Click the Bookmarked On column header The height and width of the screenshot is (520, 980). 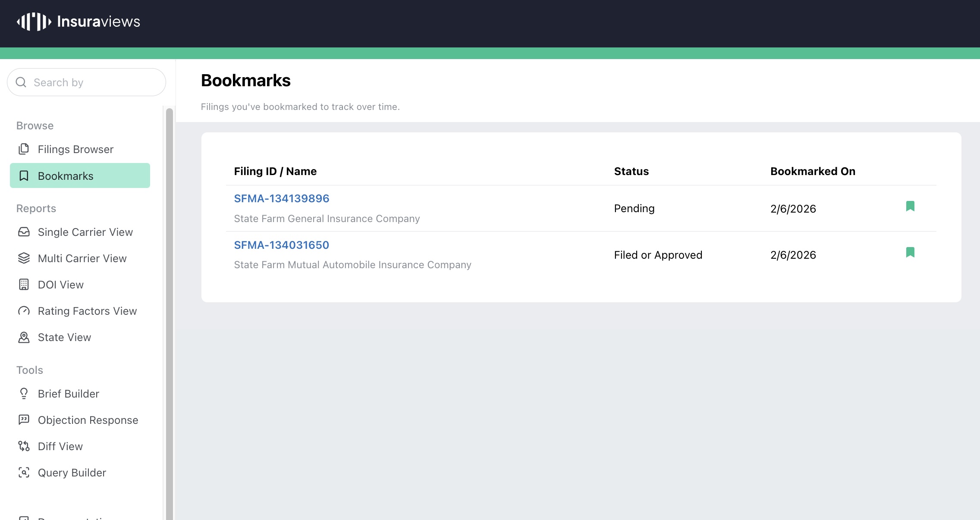click(x=812, y=172)
